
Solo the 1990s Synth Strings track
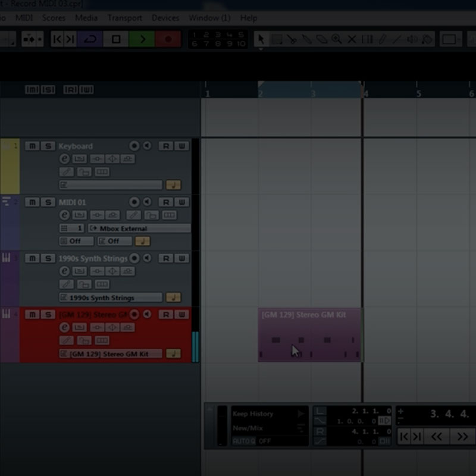tap(48, 258)
